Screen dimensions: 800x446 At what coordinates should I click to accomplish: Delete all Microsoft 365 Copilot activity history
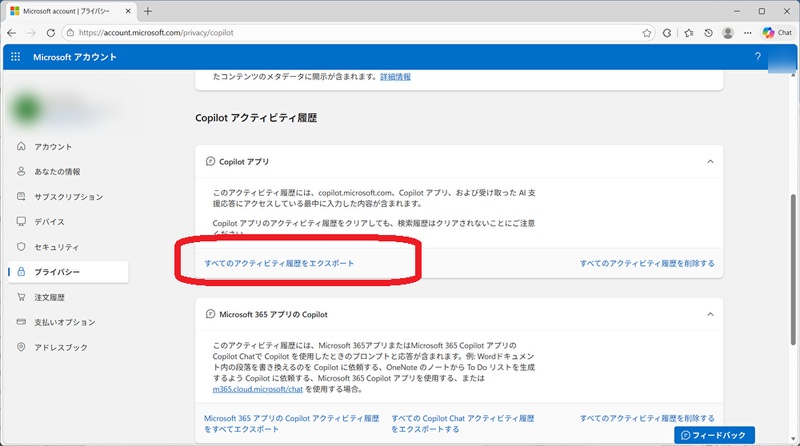(x=647, y=418)
